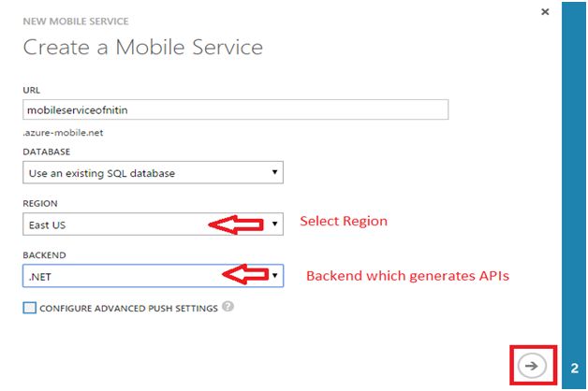Enable Configure Advanced Push Settings checkbox
588x391 pixels.
30,309
